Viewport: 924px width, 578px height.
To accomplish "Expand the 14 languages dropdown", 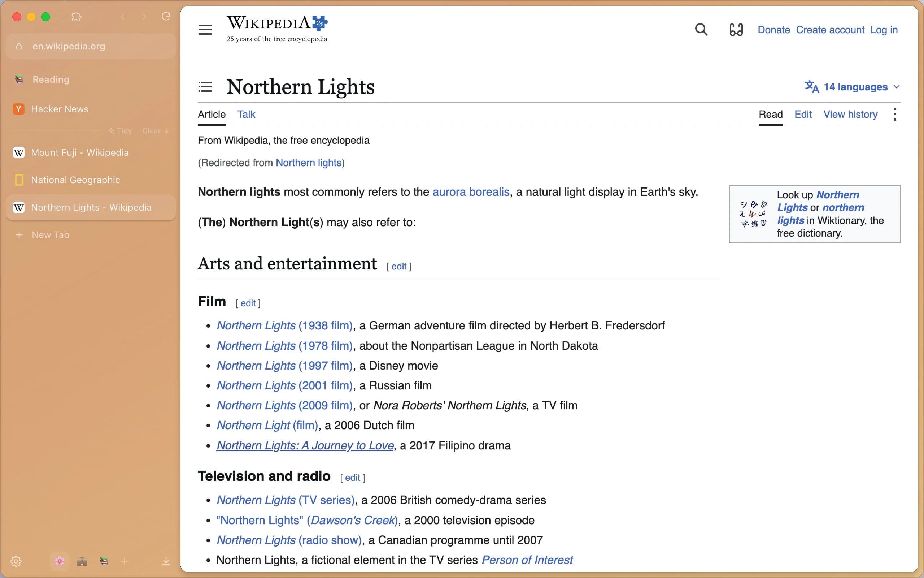I will 852,87.
